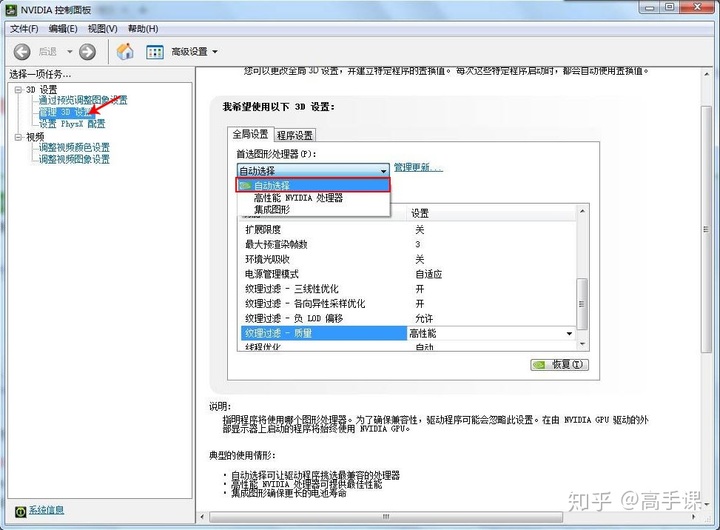Screen dimensions: 720x530
Task: Click down arrow of settings list scrollbar
Action: tap(582, 344)
